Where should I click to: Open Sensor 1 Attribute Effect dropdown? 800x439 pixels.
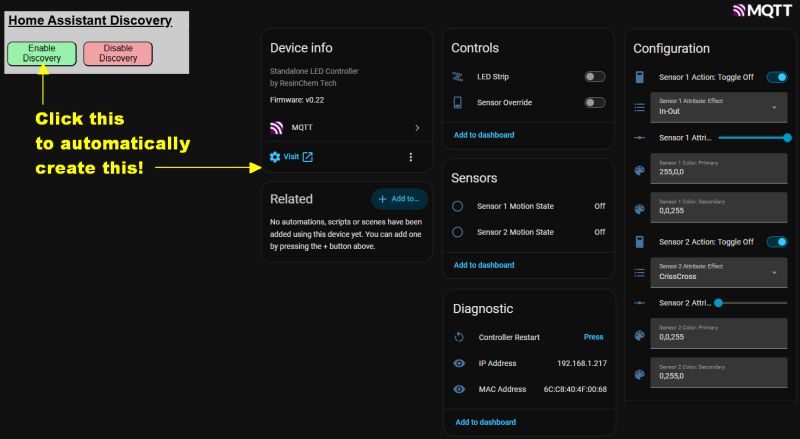pos(719,107)
